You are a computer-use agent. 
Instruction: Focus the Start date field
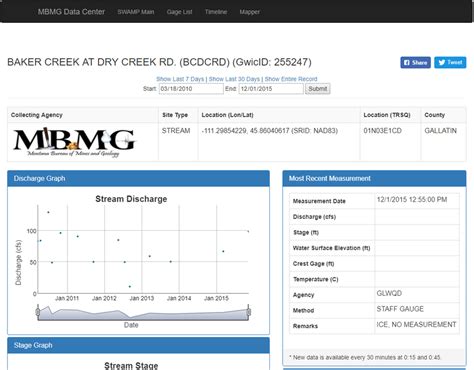coord(191,89)
